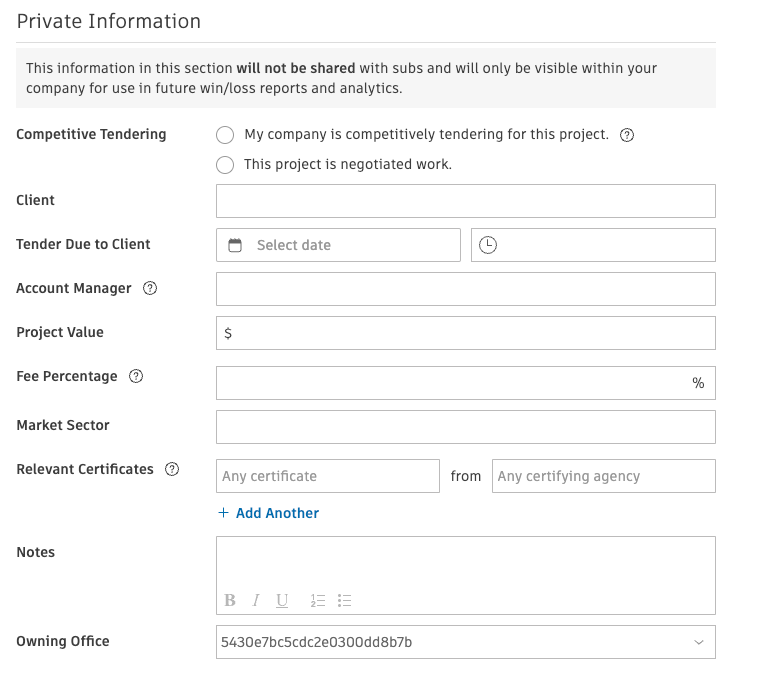The image size is (760, 674).
Task: Click Fee Percentage help icon
Action: click(136, 376)
